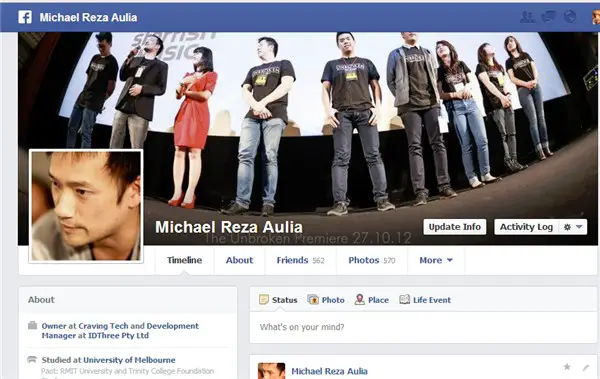Click the Status pencil icon

264,299
